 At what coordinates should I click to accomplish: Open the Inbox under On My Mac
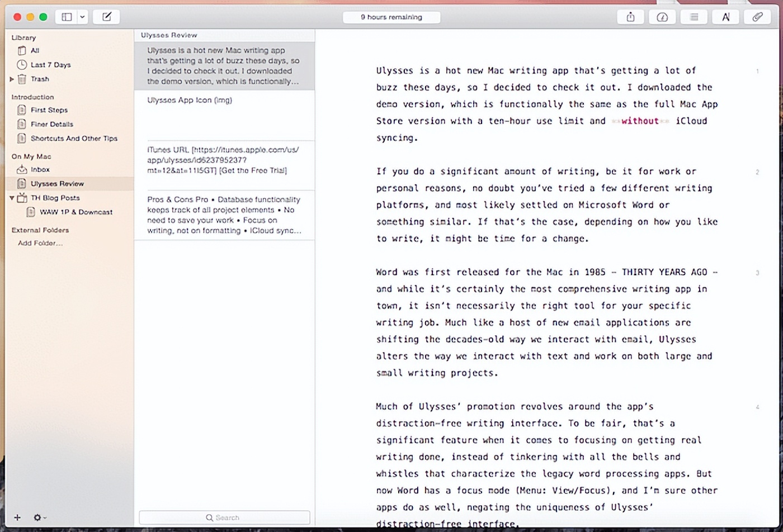[x=40, y=169]
